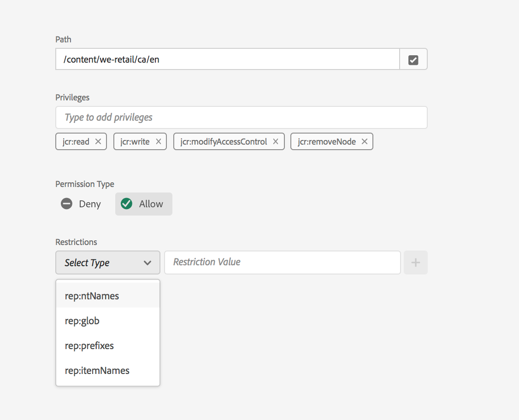Click the plus icon to add restriction
This screenshot has height=420, width=519.
(x=415, y=262)
